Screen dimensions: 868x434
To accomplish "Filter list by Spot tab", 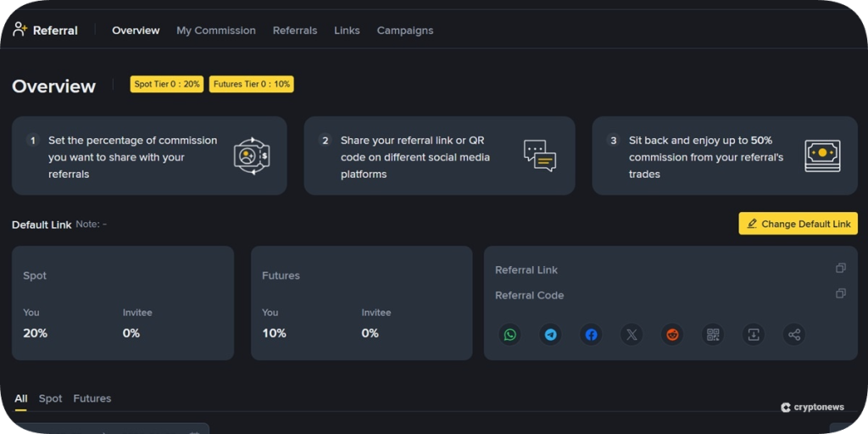I will (50, 398).
